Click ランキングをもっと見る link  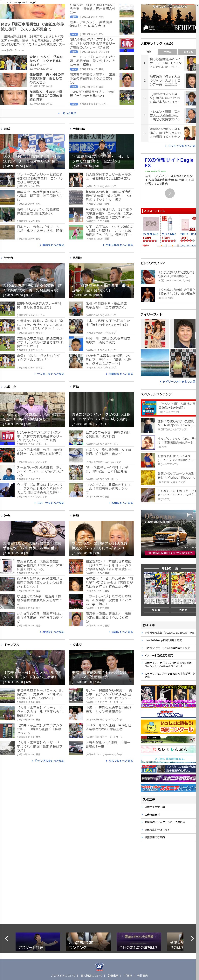[x=181, y=146]
